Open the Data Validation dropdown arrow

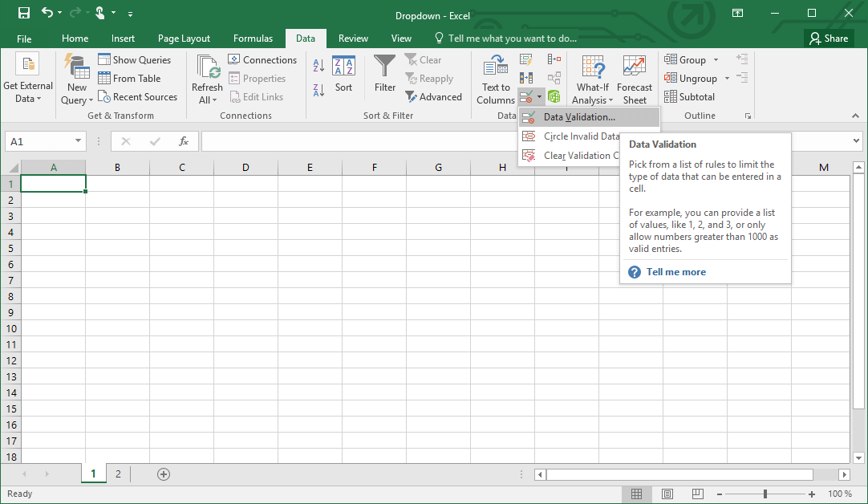coord(540,97)
